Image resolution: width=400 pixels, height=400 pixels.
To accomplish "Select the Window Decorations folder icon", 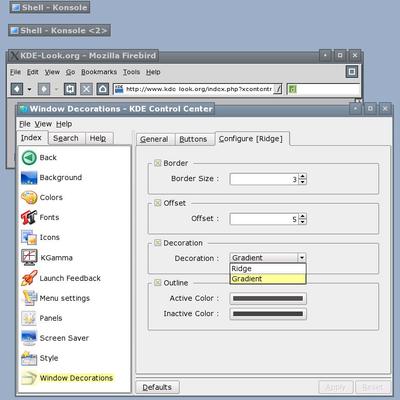I will pos(29,378).
